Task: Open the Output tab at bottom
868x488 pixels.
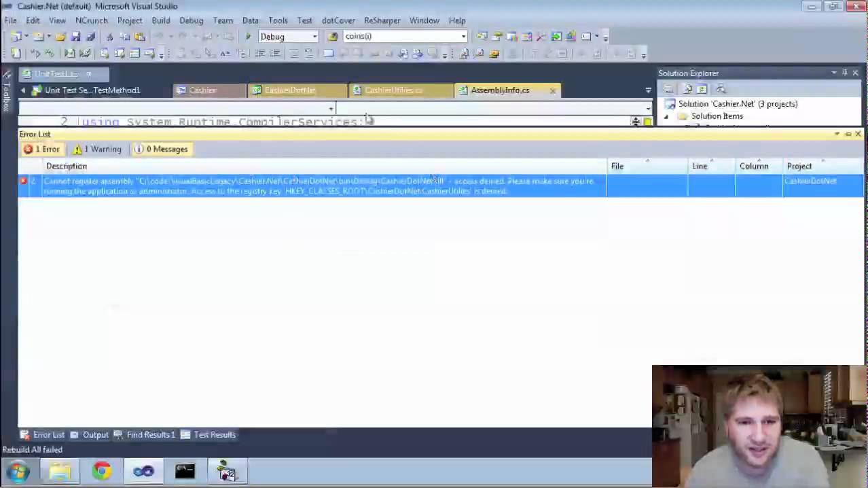Action: pyautogui.click(x=90, y=434)
